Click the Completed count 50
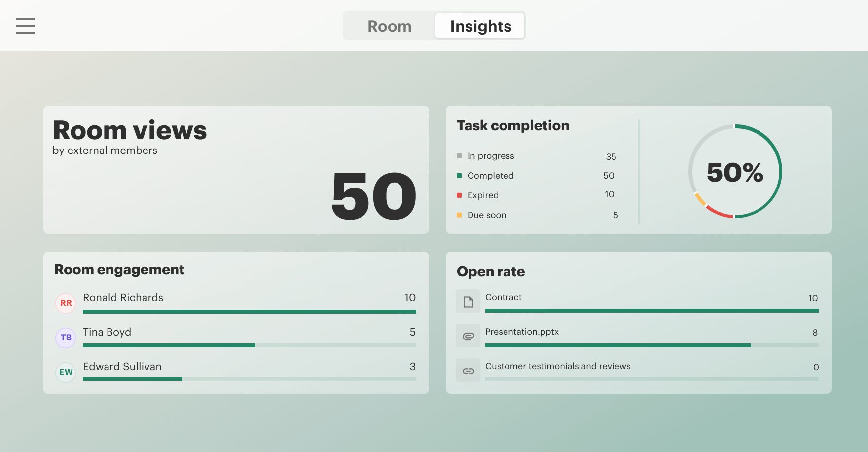The width and height of the screenshot is (868, 452). [609, 176]
